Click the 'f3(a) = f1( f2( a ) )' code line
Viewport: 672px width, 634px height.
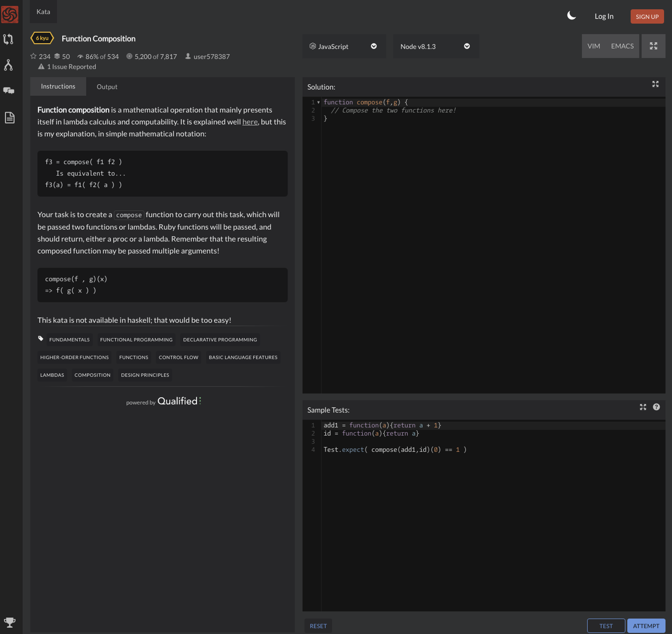click(x=83, y=185)
